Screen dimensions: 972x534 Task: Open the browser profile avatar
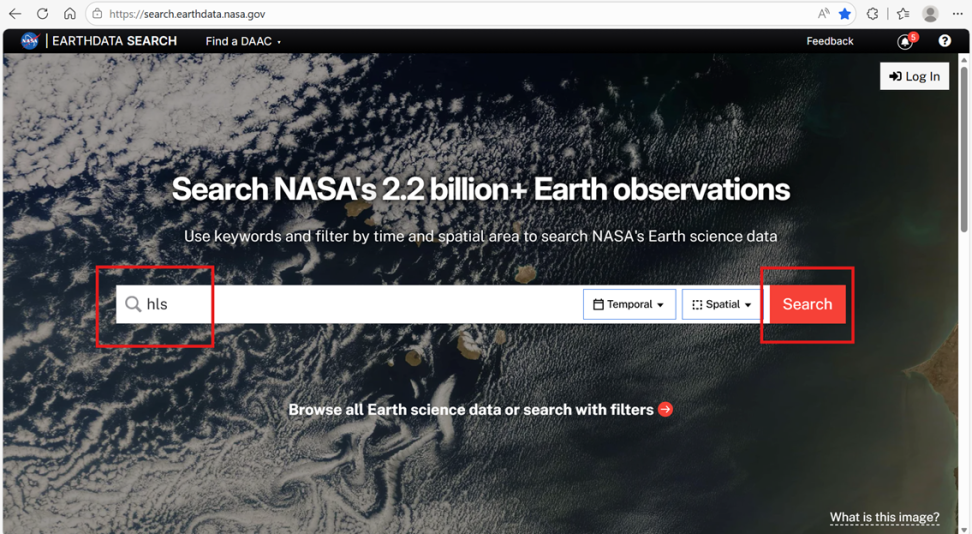pyautogui.click(x=930, y=14)
